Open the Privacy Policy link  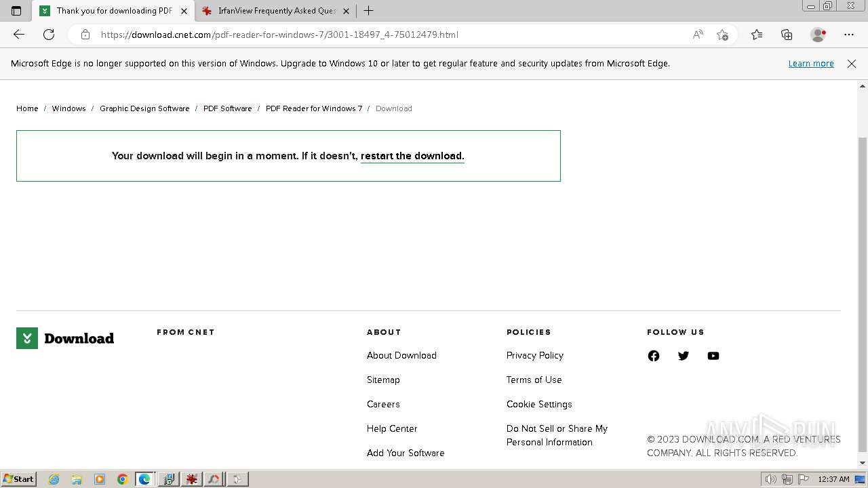click(x=535, y=355)
